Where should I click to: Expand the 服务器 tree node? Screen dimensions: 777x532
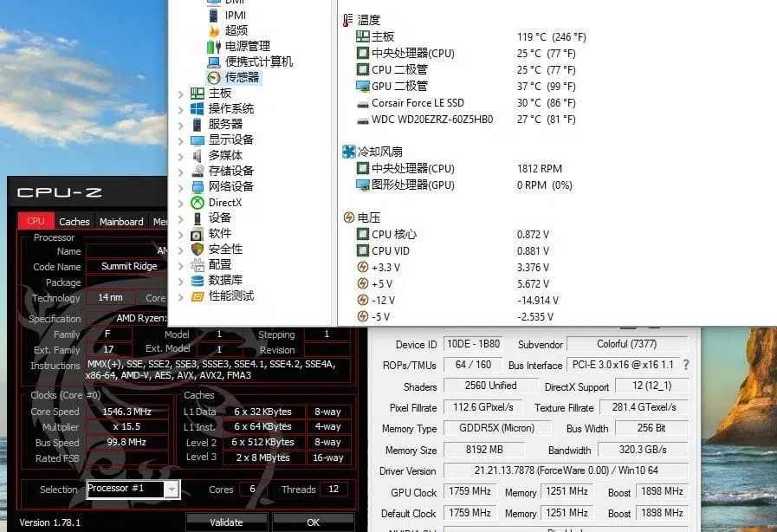pyautogui.click(x=181, y=125)
